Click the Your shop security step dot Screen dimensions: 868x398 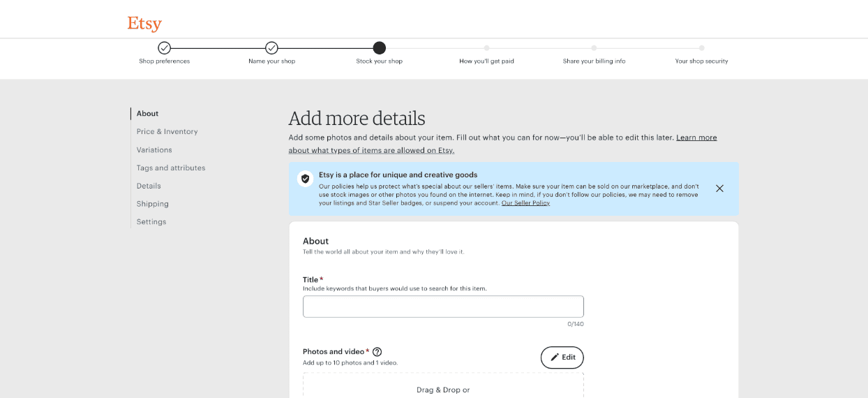(x=701, y=48)
